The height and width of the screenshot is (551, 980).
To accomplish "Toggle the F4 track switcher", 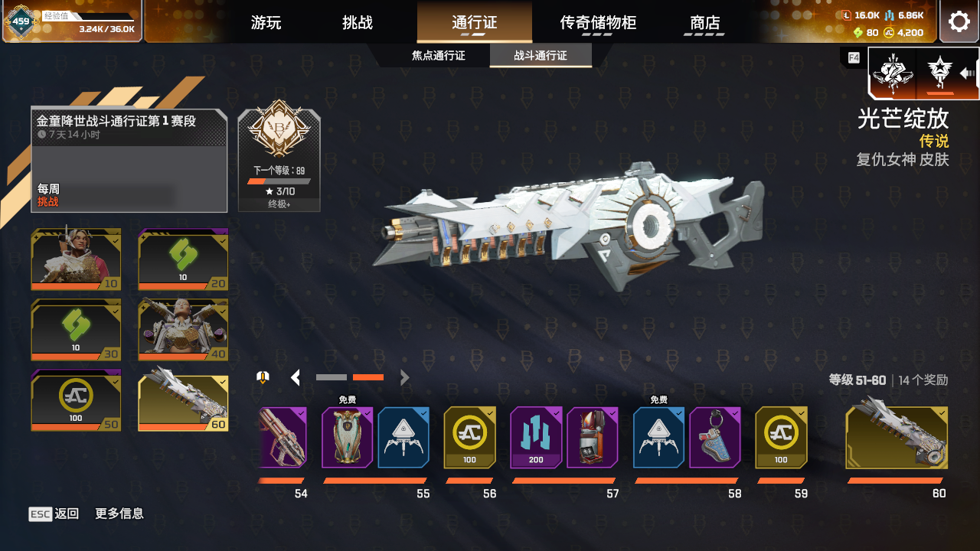I will 854,57.
